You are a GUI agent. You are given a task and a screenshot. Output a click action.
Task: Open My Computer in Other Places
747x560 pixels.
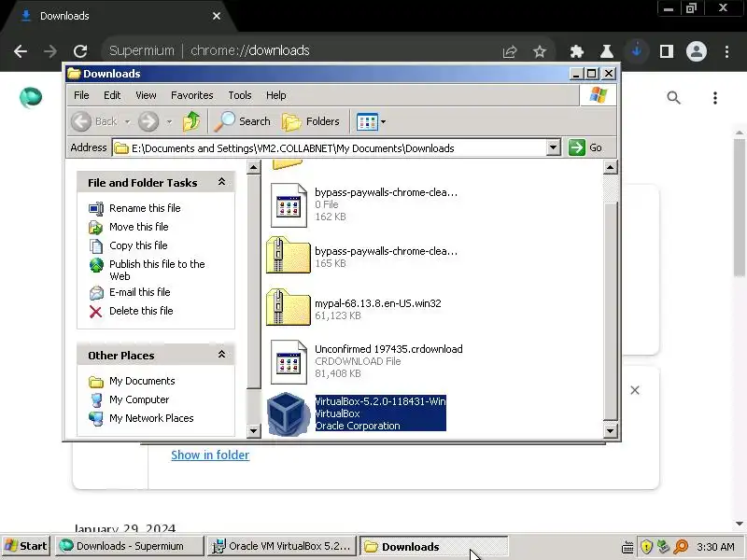[139, 399]
